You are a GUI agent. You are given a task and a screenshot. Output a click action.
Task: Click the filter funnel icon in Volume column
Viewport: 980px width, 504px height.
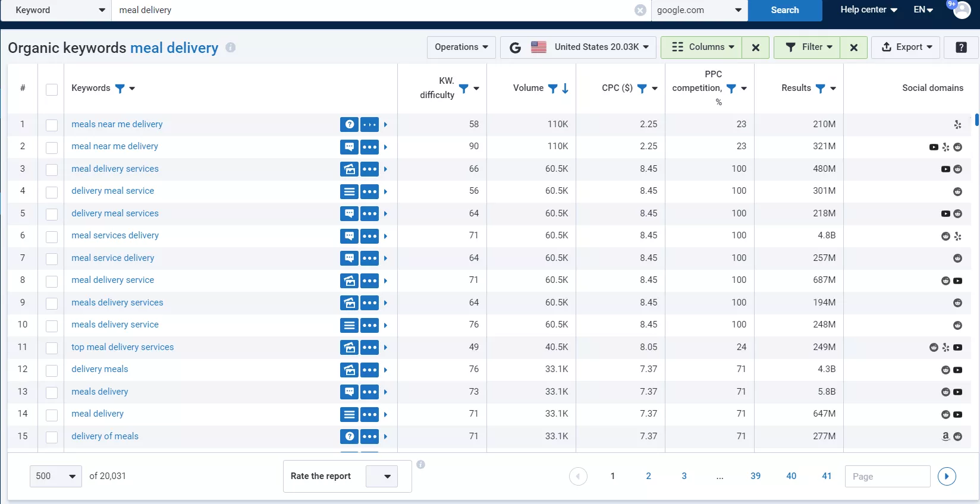(x=552, y=89)
